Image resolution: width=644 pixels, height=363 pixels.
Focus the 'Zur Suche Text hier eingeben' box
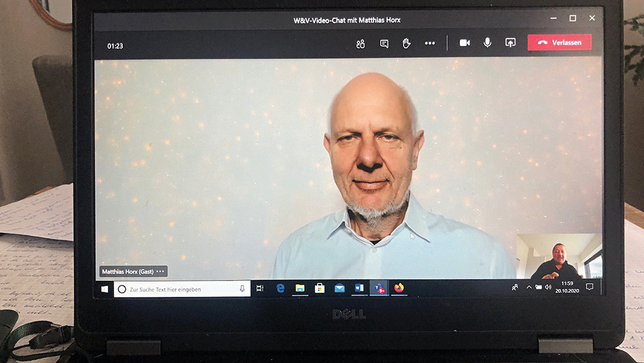coord(182,289)
